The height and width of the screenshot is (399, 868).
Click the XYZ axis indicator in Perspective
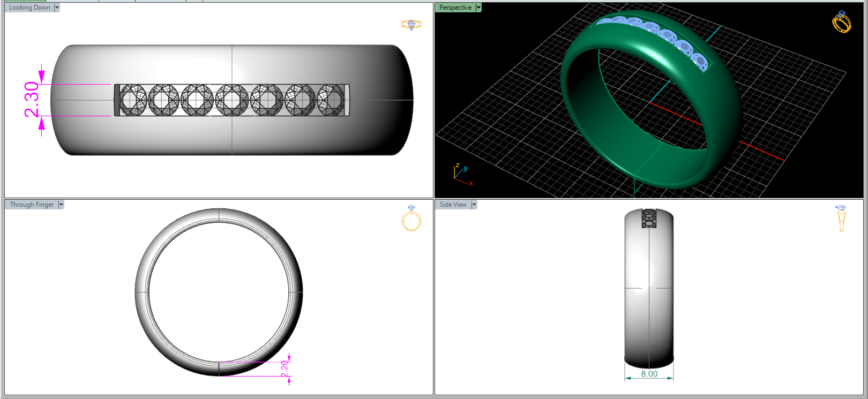[463, 175]
